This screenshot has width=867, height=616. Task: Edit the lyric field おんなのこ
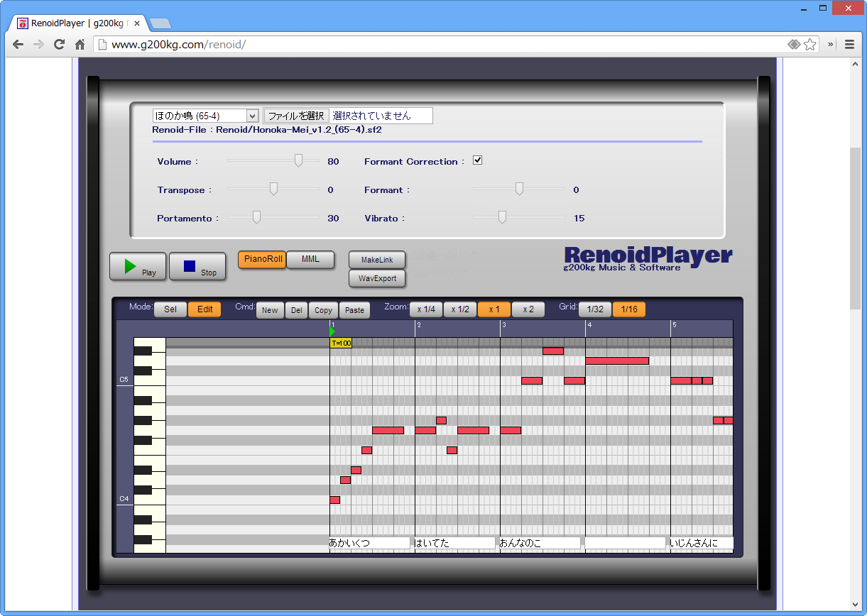540,543
